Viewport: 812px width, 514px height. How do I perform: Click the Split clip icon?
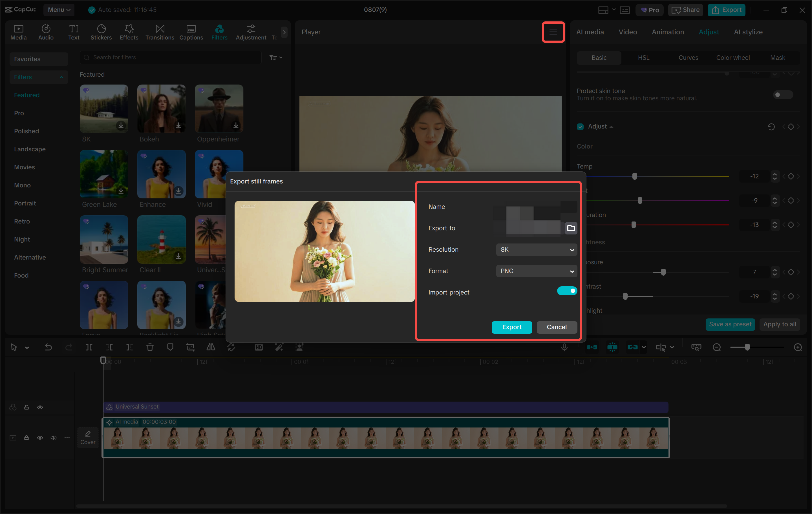[89, 347]
